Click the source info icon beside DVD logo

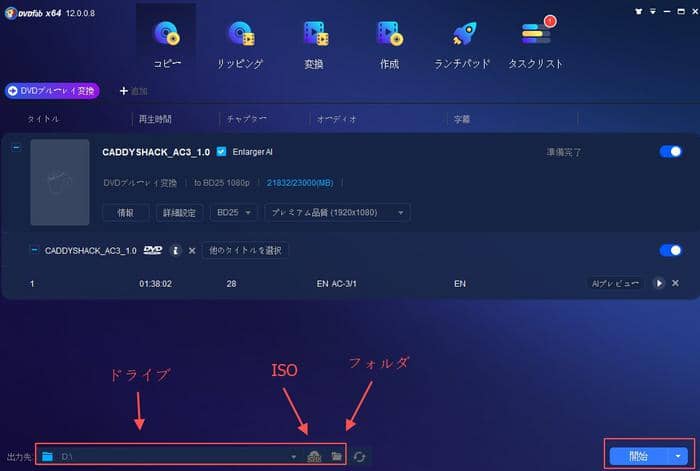tap(175, 250)
